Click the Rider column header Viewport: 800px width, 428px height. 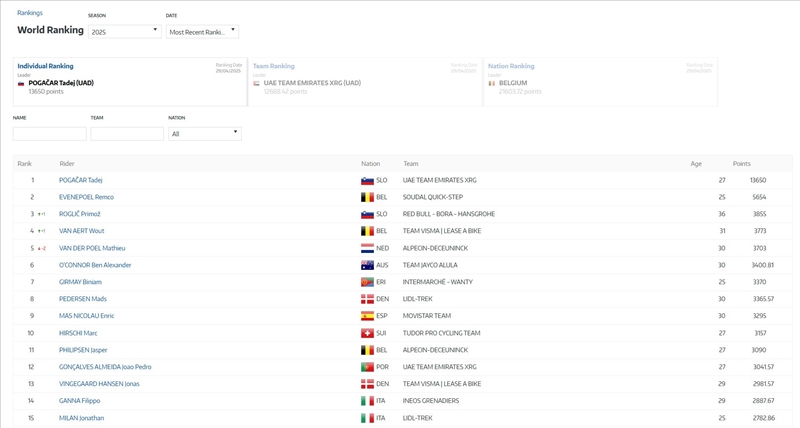(67, 164)
